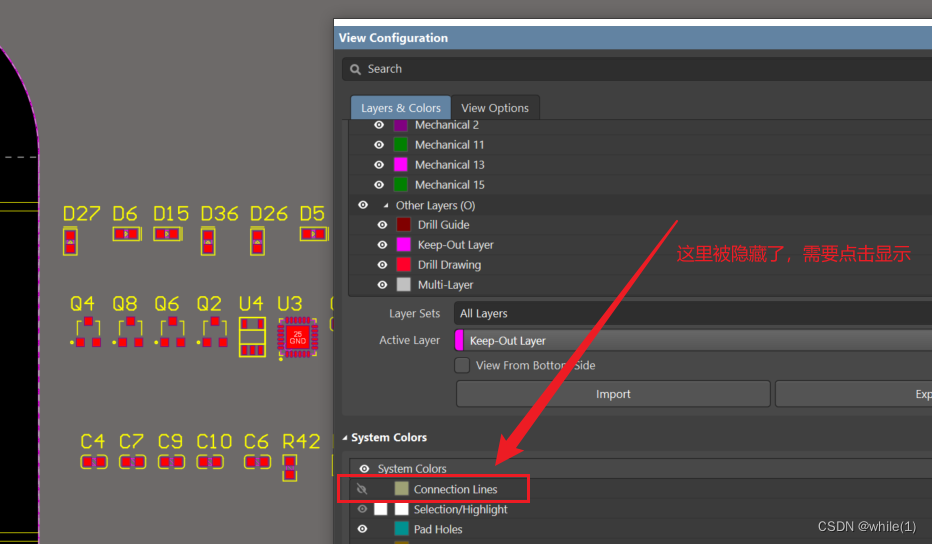932x544 pixels.
Task: Click the search magnifier icon
Action: click(355, 69)
